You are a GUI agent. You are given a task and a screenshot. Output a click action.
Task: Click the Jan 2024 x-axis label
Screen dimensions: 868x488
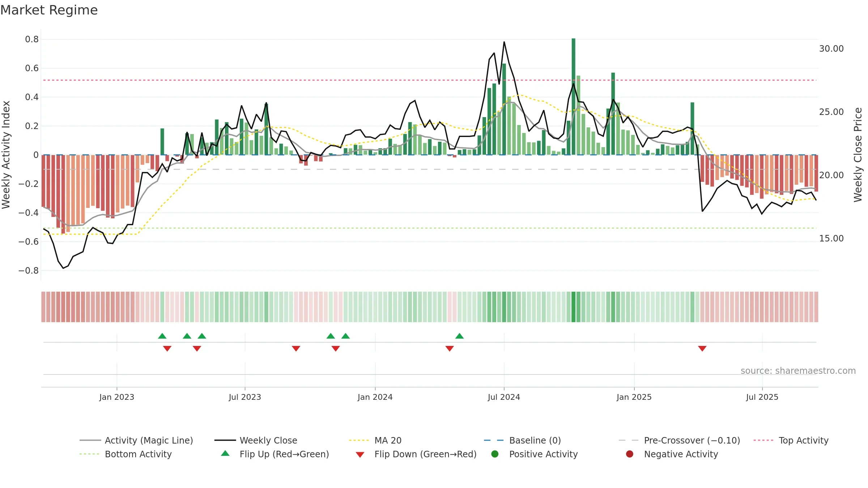(375, 397)
